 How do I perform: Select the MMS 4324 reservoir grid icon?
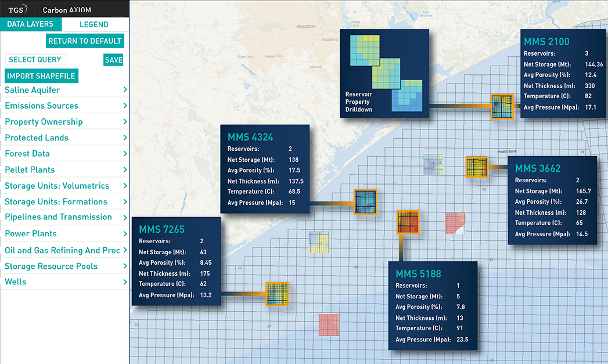click(366, 202)
